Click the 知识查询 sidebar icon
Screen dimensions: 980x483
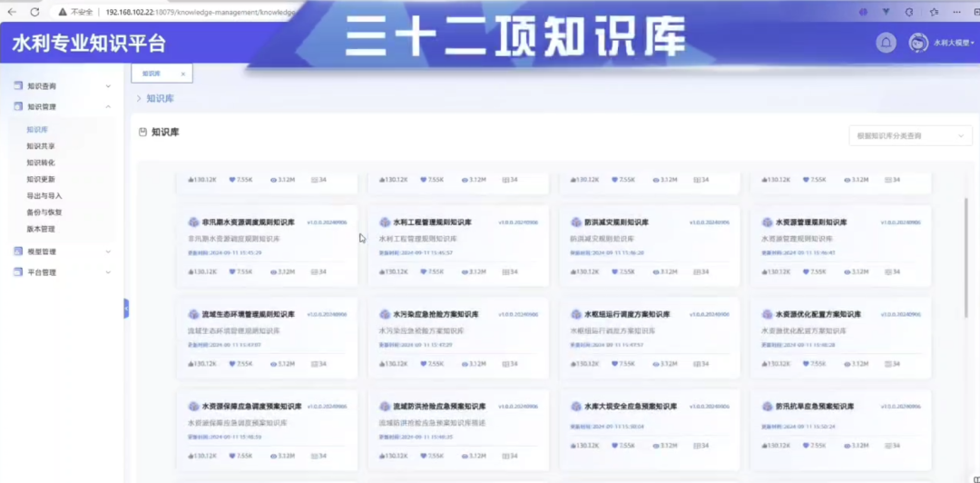click(x=18, y=85)
